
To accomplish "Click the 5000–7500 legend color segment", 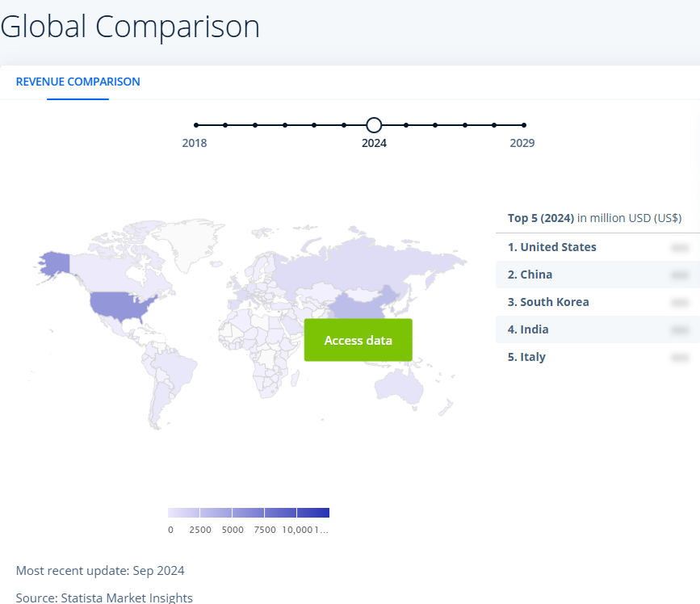I will [248, 513].
